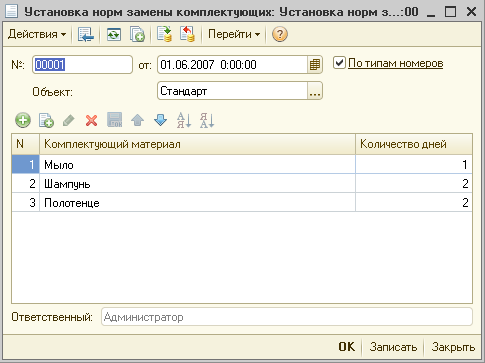Image resolution: width=485 pixels, height=363 pixels.
Task: Click the days value in the Шампунь row
Action: [414, 183]
